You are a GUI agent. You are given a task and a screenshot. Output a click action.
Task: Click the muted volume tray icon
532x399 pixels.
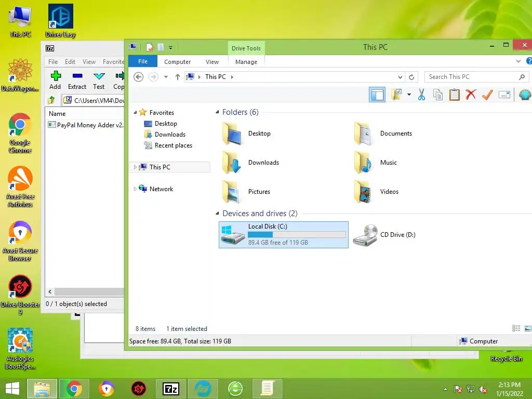click(483, 390)
